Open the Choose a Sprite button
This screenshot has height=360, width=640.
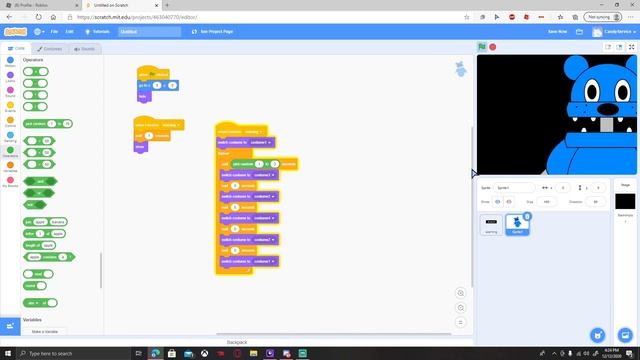pos(598,335)
